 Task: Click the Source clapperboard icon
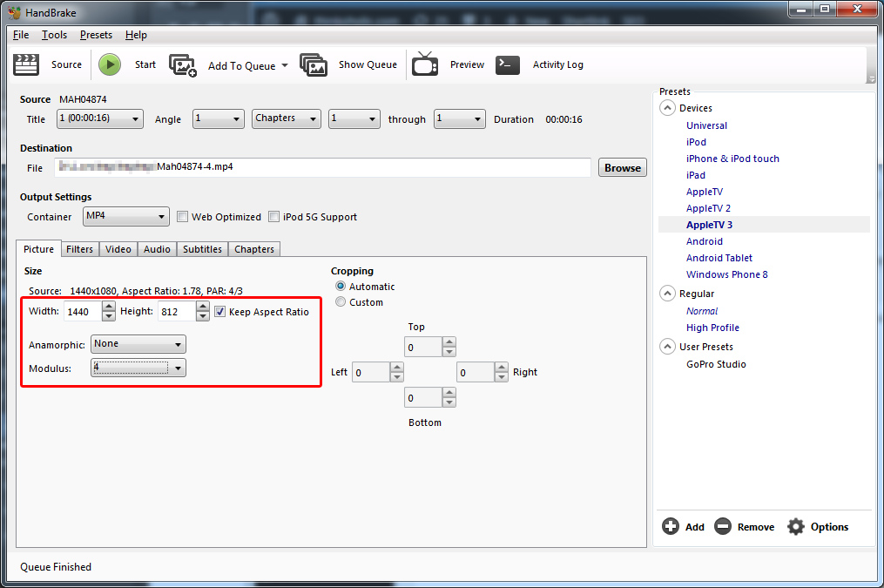(26, 64)
